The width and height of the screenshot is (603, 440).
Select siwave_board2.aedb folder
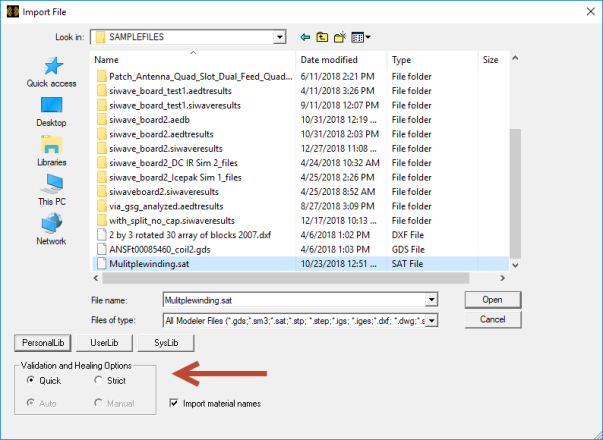pyautogui.click(x=143, y=120)
